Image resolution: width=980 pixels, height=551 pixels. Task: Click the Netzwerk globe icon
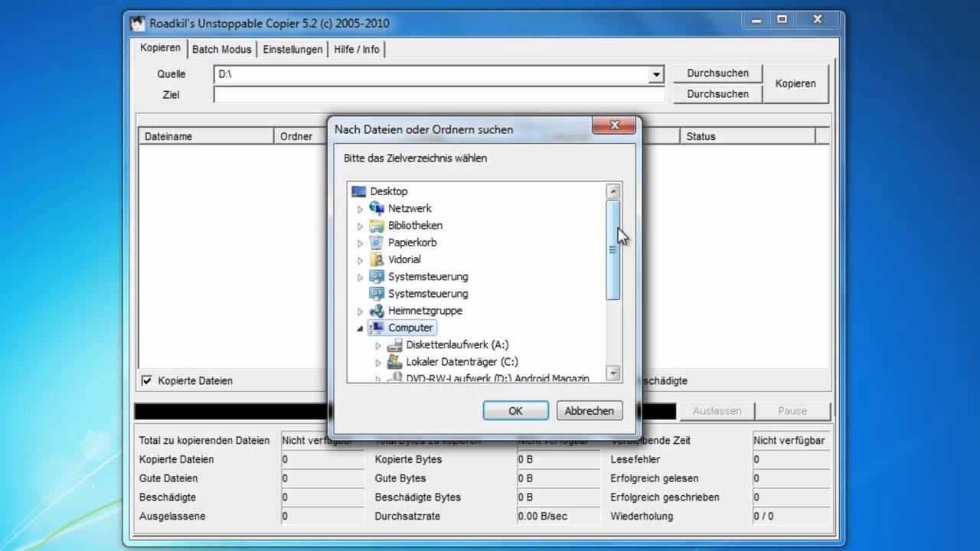(377, 208)
